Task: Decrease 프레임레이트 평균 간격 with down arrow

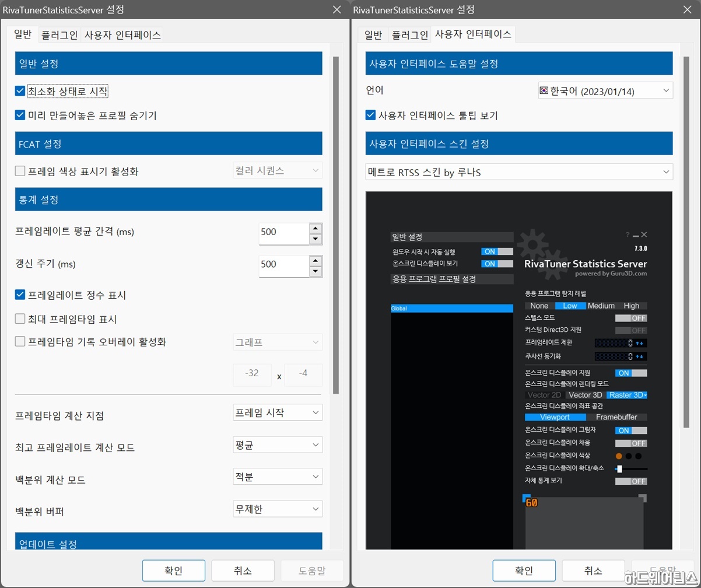Action: 316,239
